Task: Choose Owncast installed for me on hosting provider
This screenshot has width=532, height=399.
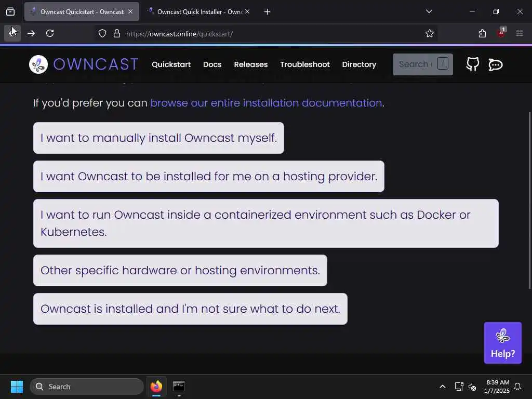Action: (x=209, y=176)
